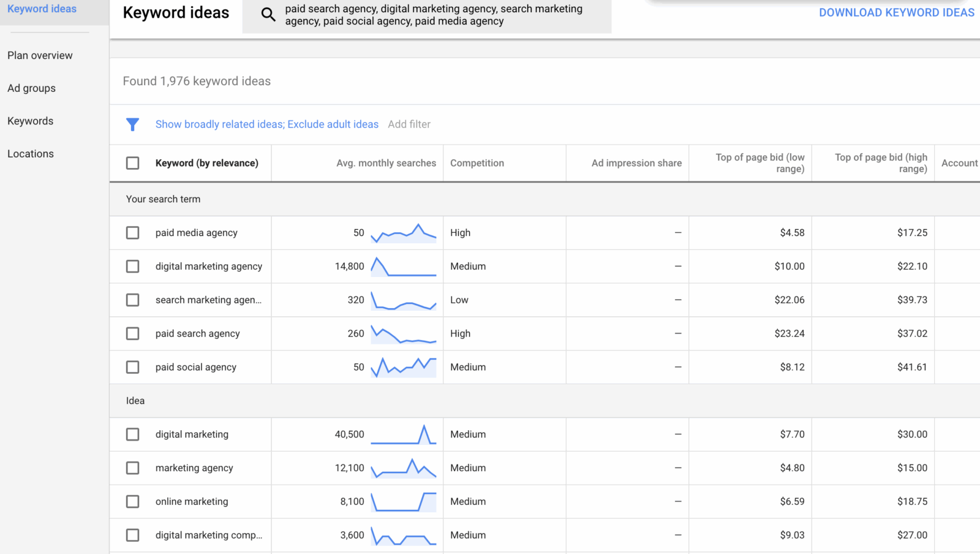This screenshot has width=980, height=554.
Task: Select the marketing agency keyword checkbox
Action: point(132,468)
